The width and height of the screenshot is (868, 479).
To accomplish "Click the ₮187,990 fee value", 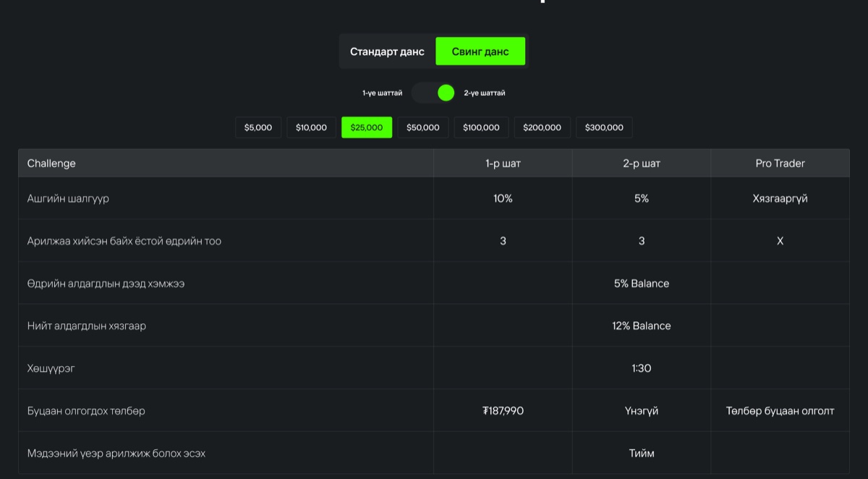I will click(503, 411).
